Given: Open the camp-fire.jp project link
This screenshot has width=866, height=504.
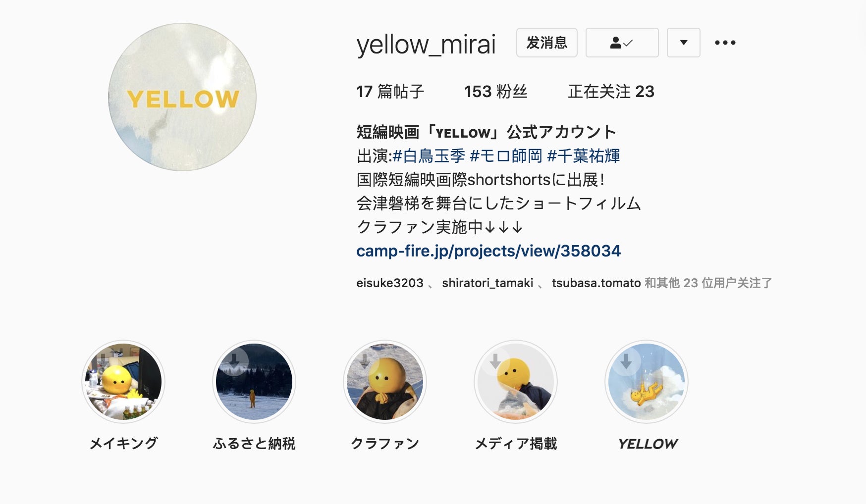Looking at the screenshot, I should [x=488, y=251].
